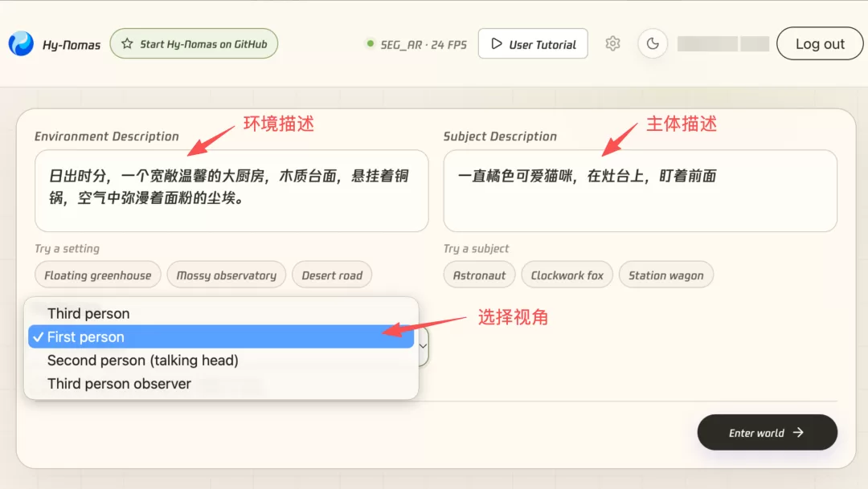
Task: Click the Hy-Nomas brand name text
Action: 72,45
